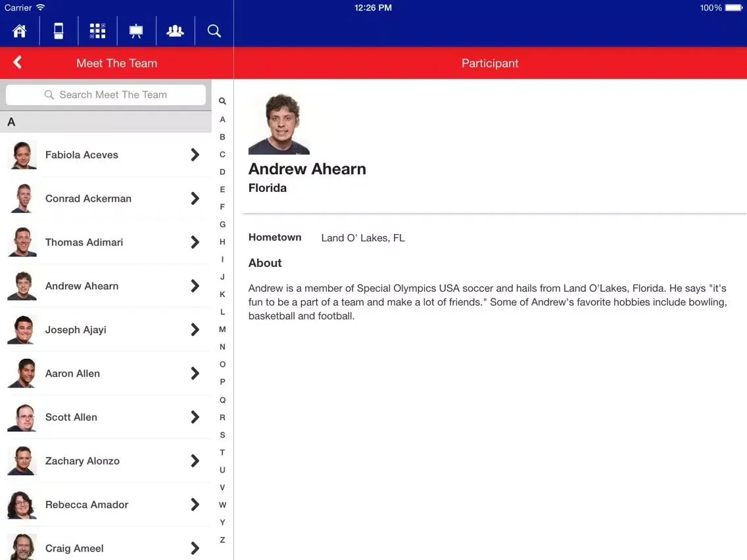Jump to letter W in index
Screen dimensions: 747x560
[x=222, y=505]
